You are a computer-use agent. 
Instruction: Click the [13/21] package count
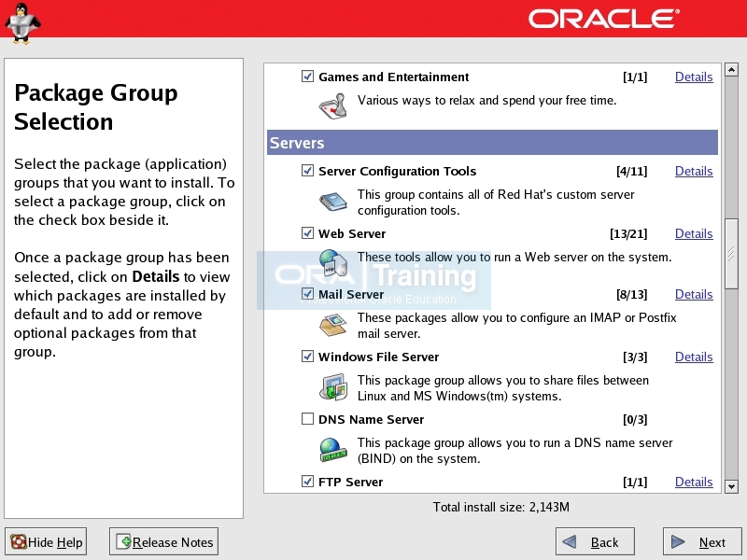[x=628, y=233]
